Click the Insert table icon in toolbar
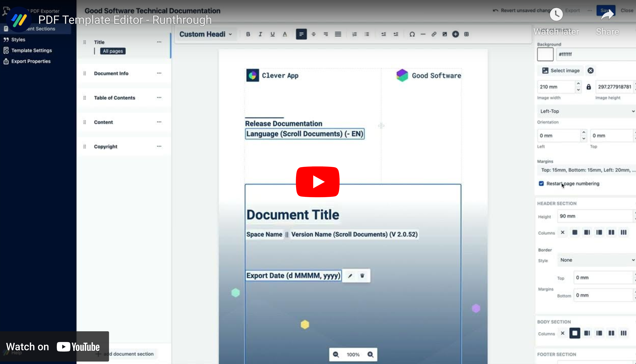 466,34
